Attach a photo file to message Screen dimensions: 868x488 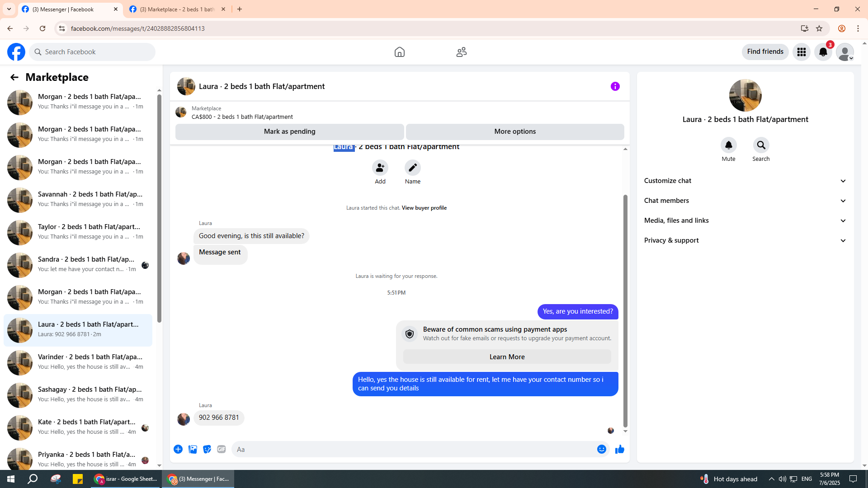coord(193,449)
